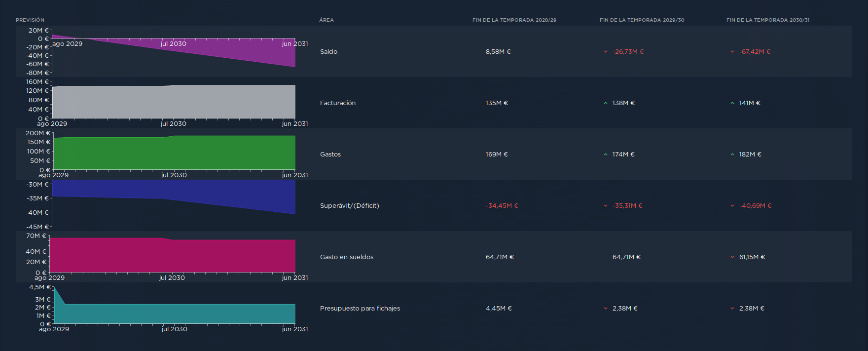Click the Gastos value 169M €
Viewport: 868px width, 351px height.
[x=497, y=155]
